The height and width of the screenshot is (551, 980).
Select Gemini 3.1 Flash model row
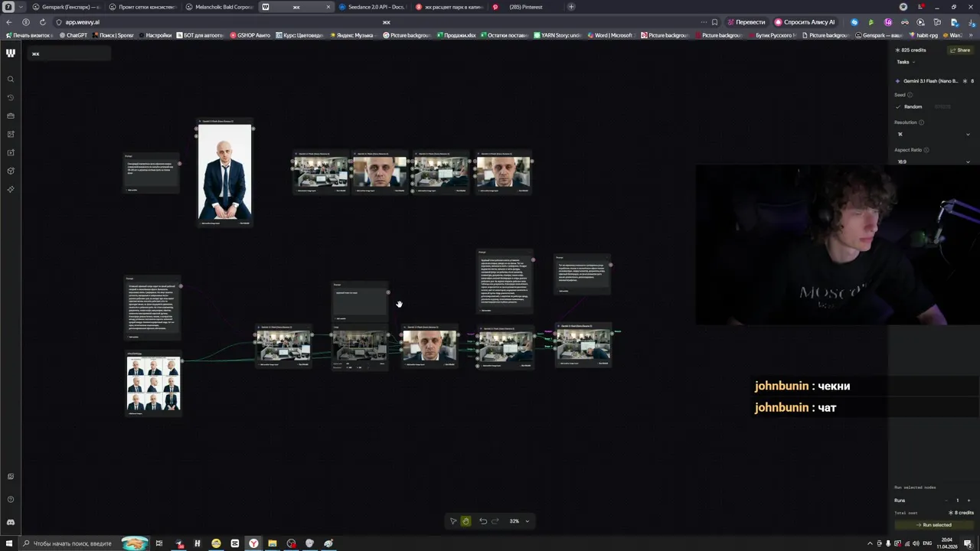[x=934, y=81]
